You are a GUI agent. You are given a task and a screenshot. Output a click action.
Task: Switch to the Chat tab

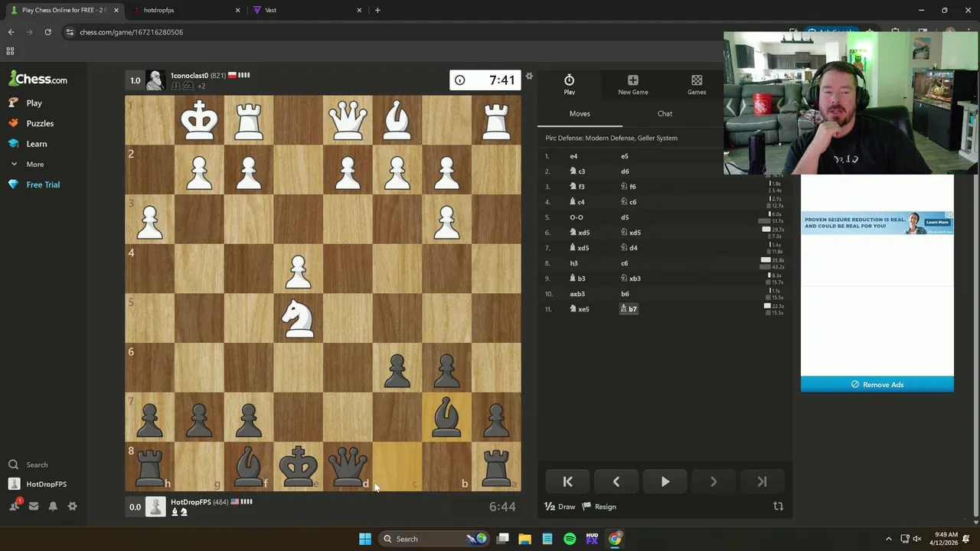pos(665,113)
